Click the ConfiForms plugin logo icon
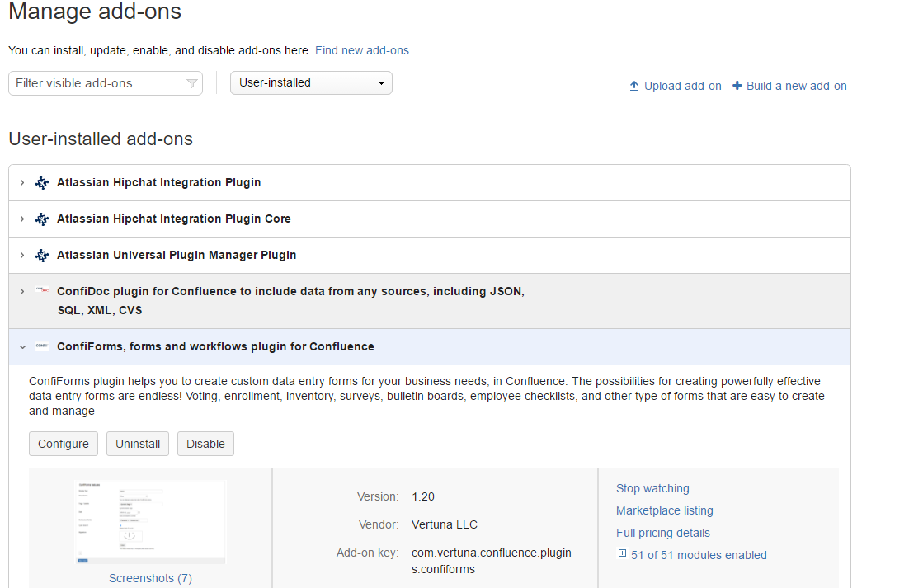The width and height of the screenshot is (909, 588). (x=42, y=346)
